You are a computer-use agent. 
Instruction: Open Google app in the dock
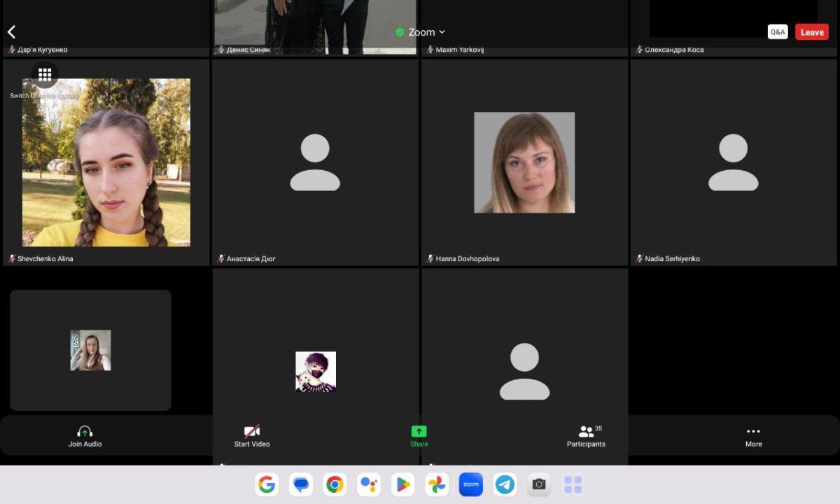click(267, 484)
